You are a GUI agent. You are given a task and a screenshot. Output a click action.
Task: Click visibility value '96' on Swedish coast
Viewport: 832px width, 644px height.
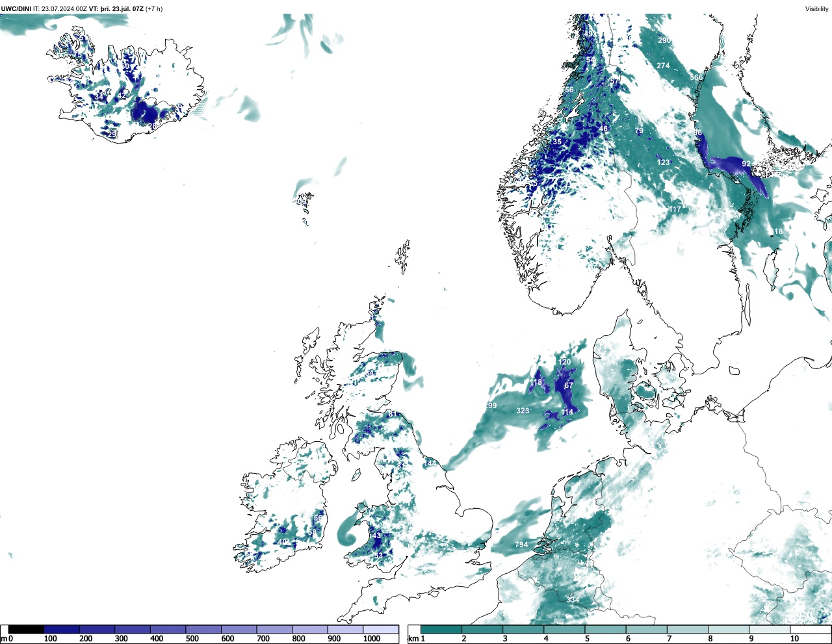coord(698,133)
